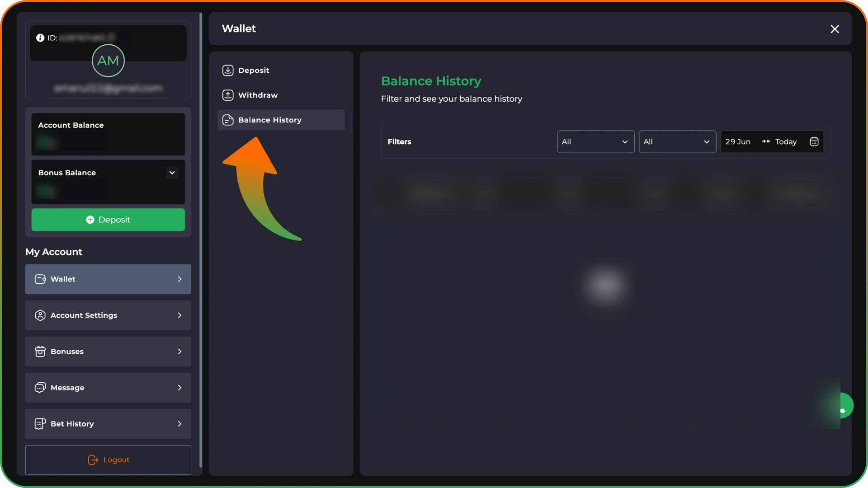Click the Filters label

pyautogui.click(x=399, y=142)
